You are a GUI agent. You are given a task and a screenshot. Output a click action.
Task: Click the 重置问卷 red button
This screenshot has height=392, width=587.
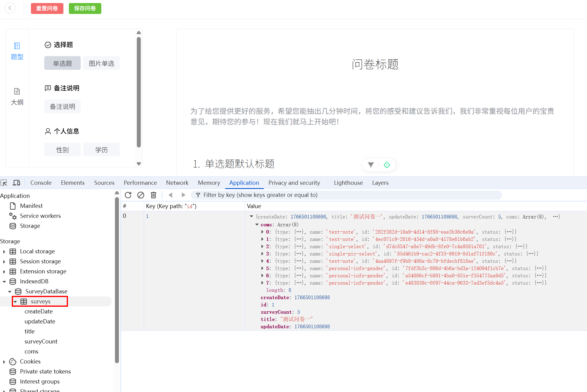[x=47, y=8]
